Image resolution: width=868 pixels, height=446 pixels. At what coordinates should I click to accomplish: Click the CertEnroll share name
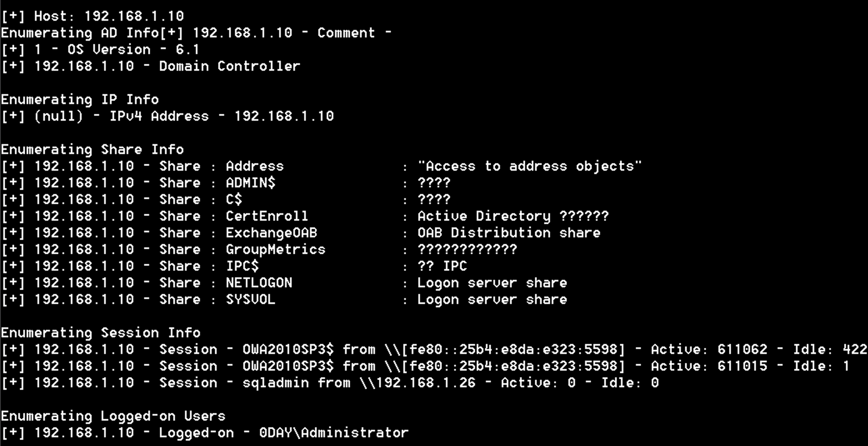(266, 216)
